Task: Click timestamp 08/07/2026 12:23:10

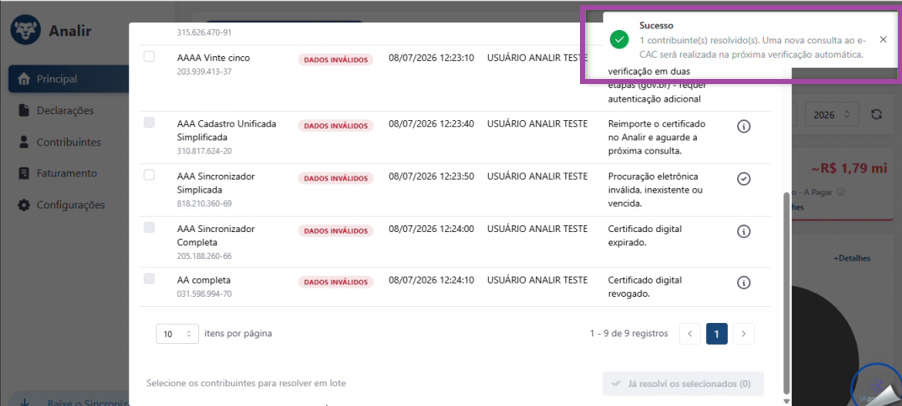Action: coord(431,58)
